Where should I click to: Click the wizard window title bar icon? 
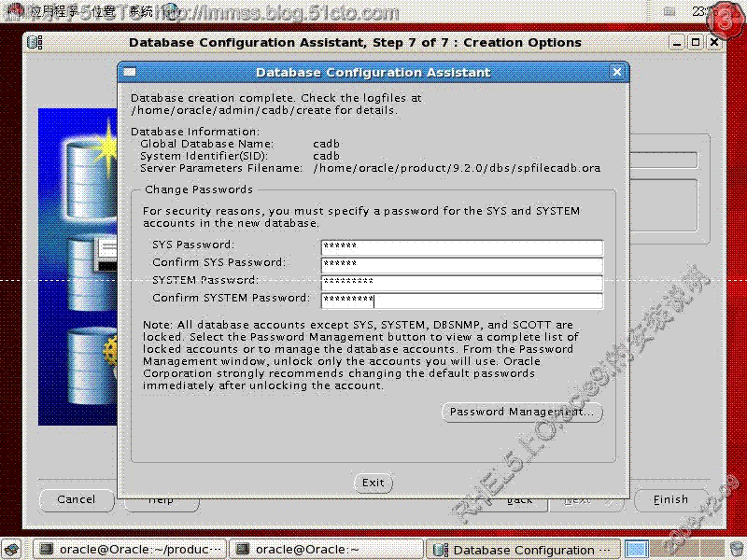pyautogui.click(x=35, y=42)
